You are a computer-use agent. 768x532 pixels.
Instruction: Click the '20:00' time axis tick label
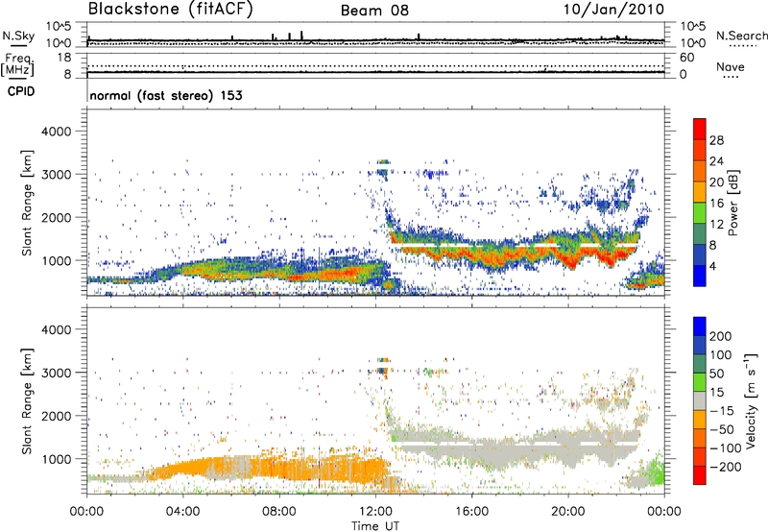pyautogui.click(x=568, y=512)
